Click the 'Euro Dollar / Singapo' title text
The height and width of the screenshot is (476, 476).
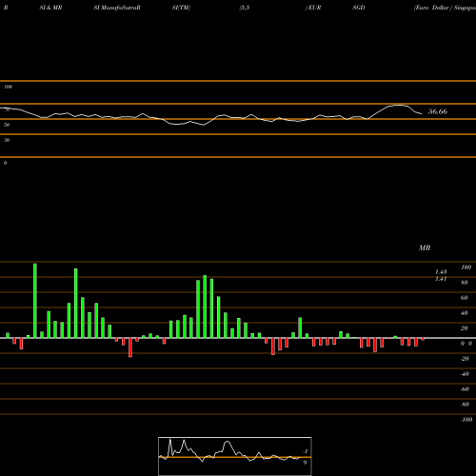click(445, 8)
